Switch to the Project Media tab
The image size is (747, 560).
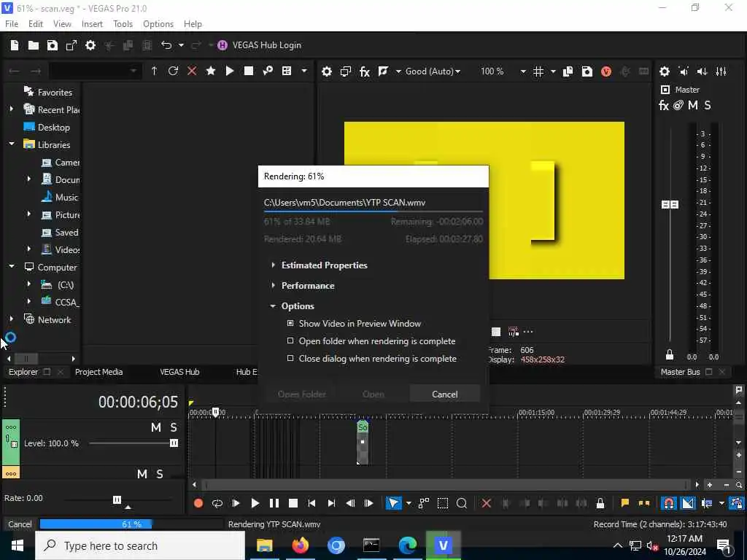[x=98, y=372]
